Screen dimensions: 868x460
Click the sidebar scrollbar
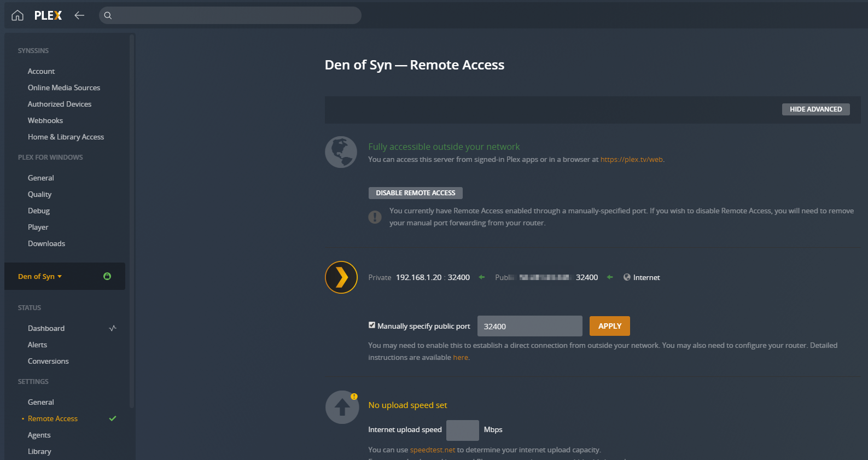pos(132,222)
